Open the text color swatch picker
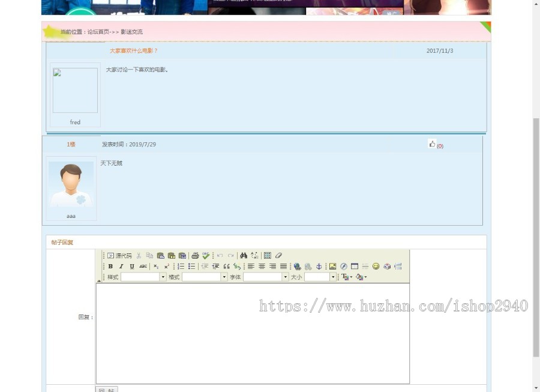This screenshot has height=392, width=540. [346, 276]
